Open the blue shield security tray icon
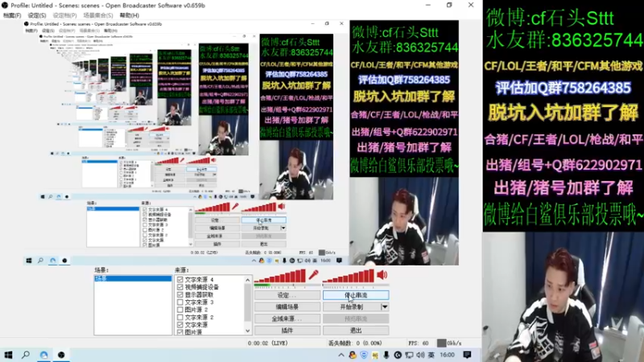The image size is (644, 362). [x=364, y=355]
